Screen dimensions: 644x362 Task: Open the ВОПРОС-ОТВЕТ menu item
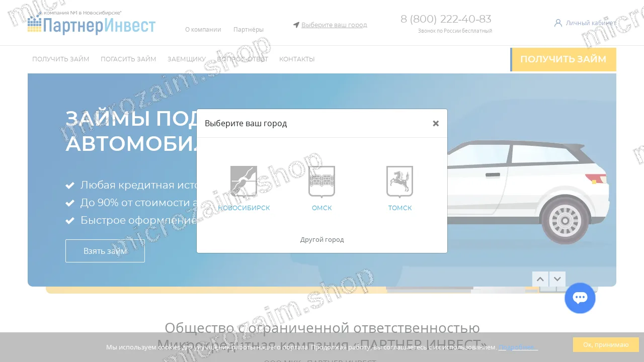[243, 59]
